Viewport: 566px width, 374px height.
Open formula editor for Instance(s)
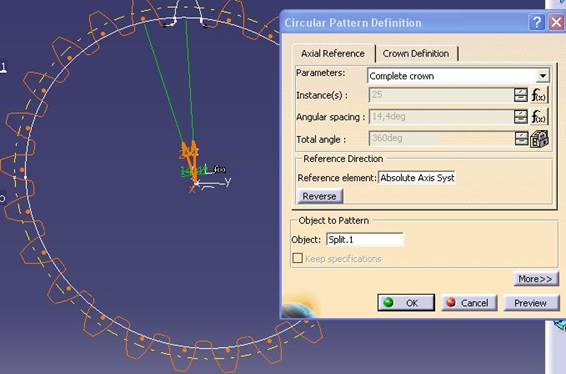[x=539, y=95]
